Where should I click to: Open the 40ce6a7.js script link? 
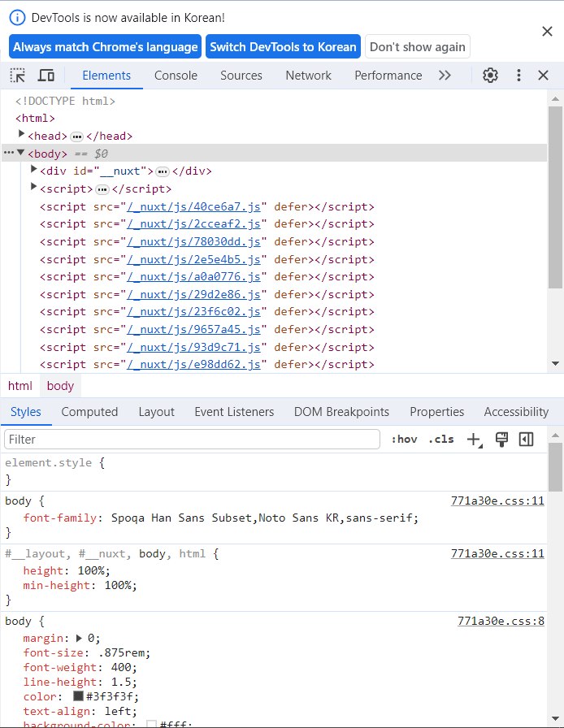193,206
